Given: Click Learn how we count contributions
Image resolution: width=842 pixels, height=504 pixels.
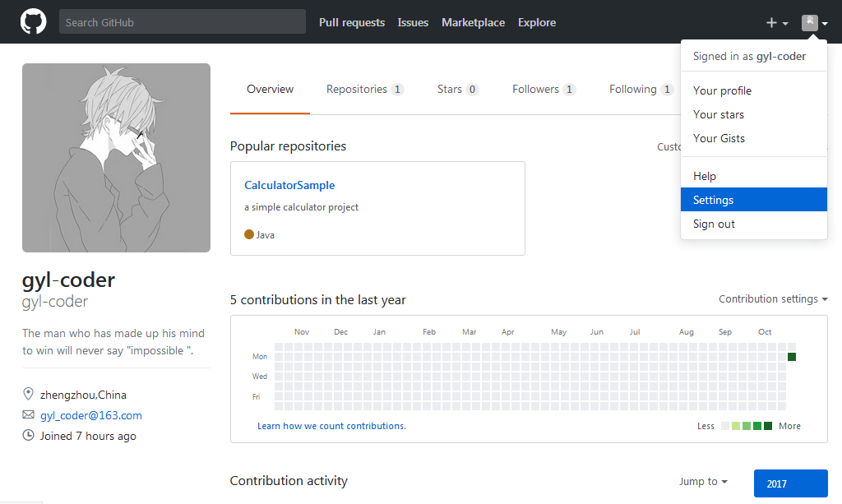Looking at the screenshot, I should point(331,426).
